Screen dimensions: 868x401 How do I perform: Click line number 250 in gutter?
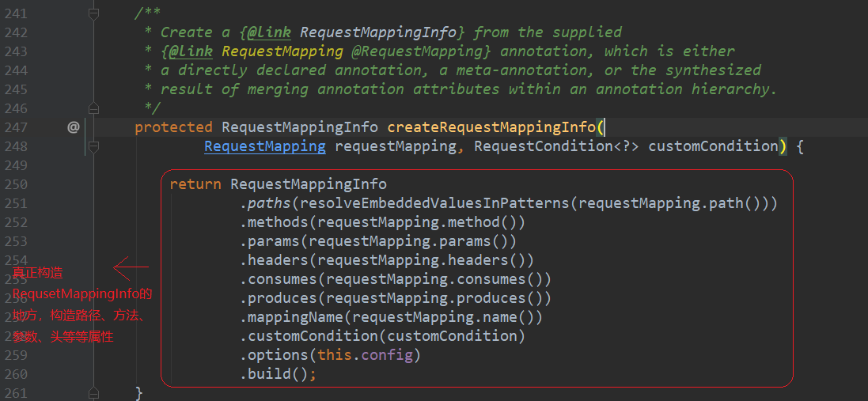16,184
